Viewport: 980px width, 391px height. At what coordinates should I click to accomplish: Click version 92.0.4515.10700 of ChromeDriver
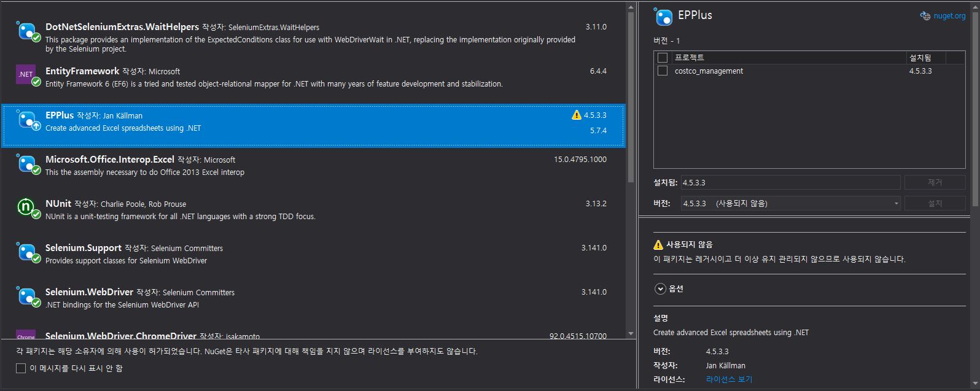578,336
